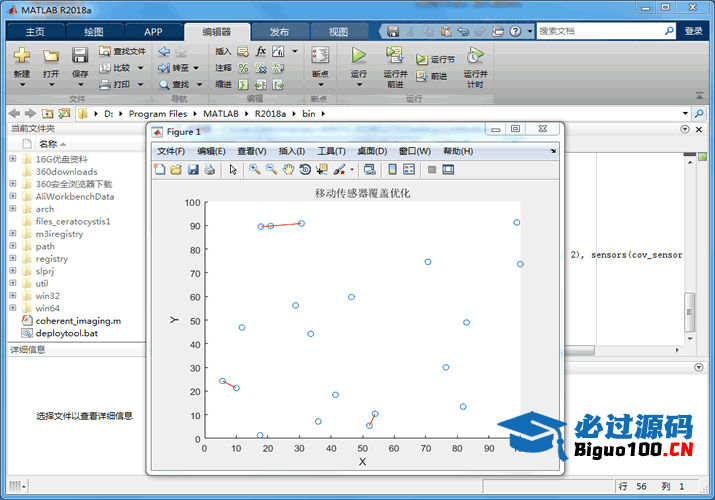Click the quick access save icon
The image size is (715, 500).
pos(393,31)
